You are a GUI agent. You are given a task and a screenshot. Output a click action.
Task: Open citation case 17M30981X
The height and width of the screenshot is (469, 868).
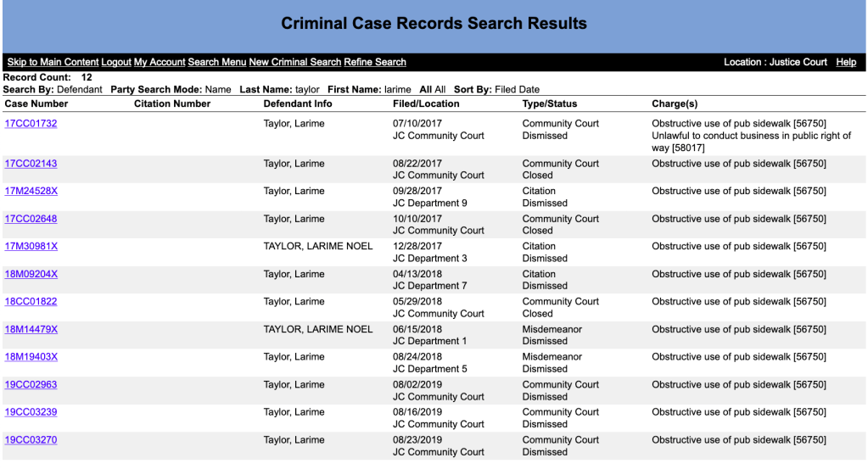pyautogui.click(x=31, y=247)
